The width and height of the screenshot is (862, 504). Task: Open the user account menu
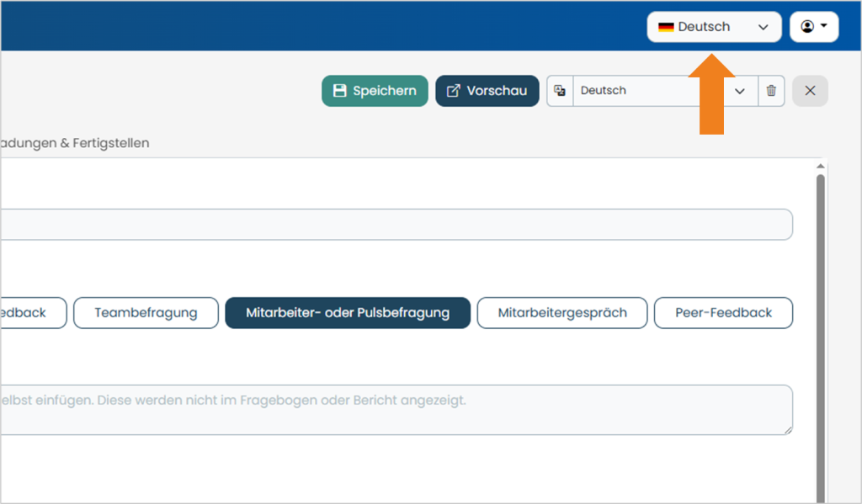coord(814,27)
